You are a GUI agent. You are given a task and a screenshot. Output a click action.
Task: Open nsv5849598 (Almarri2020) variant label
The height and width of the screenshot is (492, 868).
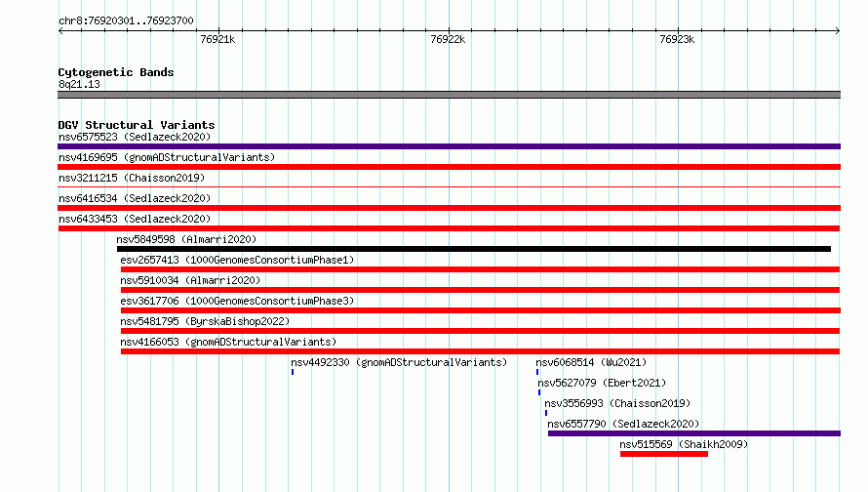(186, 239)
